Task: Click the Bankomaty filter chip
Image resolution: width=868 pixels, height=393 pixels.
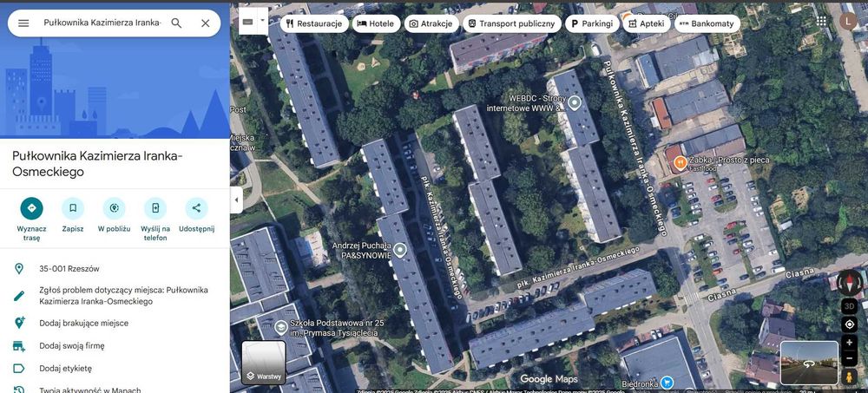Action: coord(707,23)
